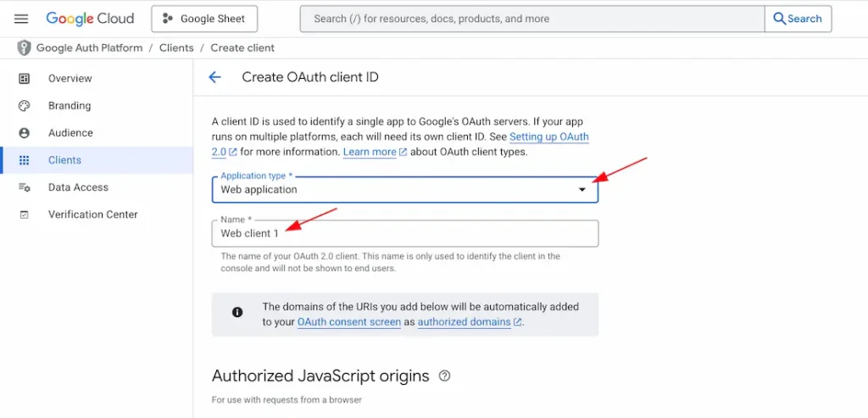Click the resource search bar

pyautogui.click(x=531, y=19)
